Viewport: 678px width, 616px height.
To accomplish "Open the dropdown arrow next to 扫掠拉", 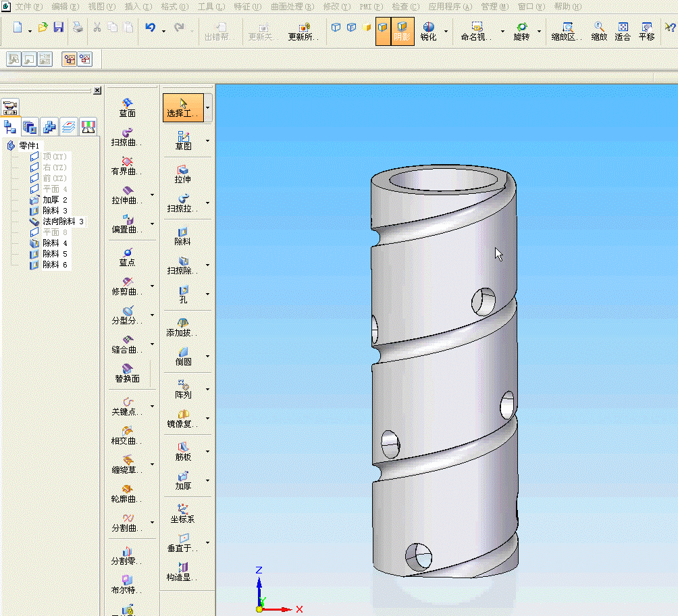I will [x=207, y=203].
